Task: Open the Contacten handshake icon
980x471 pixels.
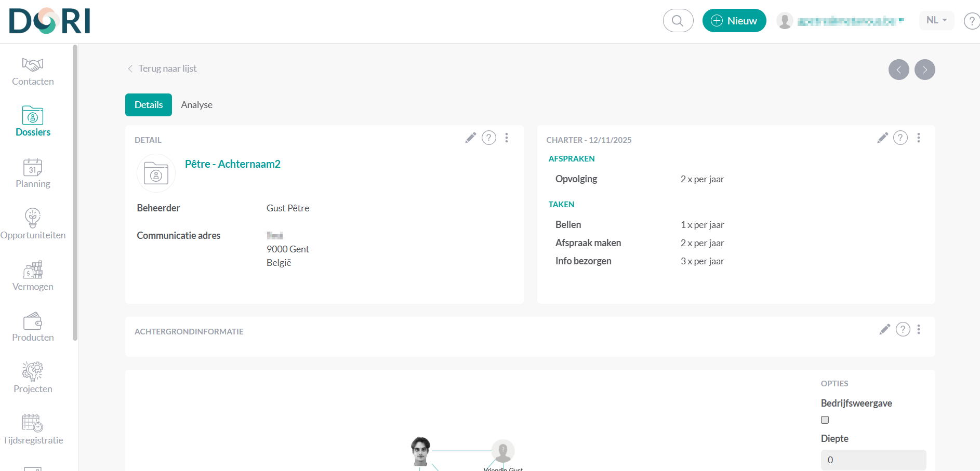Action: coord(33,65)
